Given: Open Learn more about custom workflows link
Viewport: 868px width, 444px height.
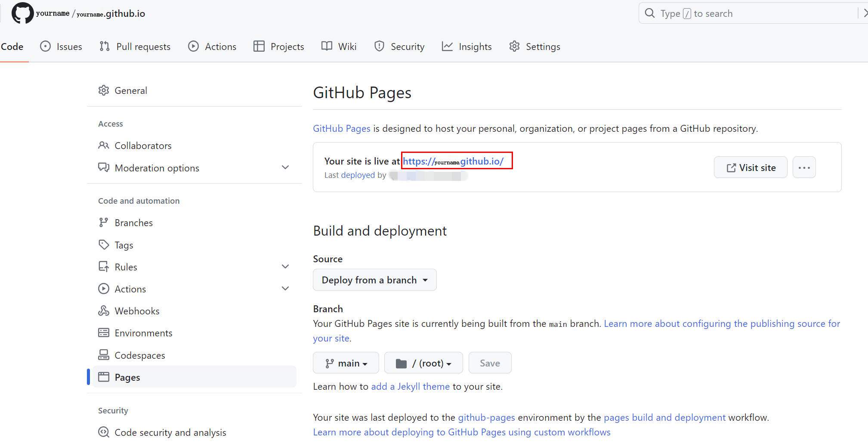Looking at the screenshot, I should [462, 432].
